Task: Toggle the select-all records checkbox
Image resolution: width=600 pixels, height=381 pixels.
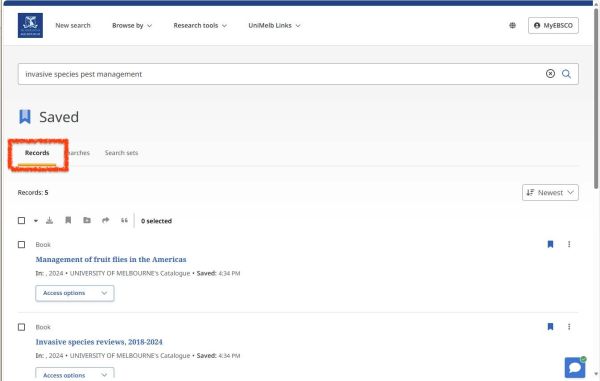Action: 21,221
